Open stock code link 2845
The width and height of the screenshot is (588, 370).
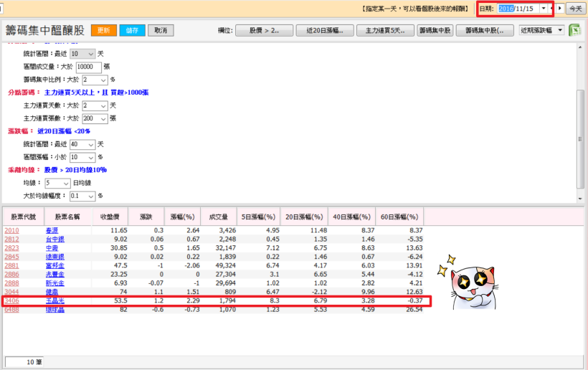coord(11,257)
